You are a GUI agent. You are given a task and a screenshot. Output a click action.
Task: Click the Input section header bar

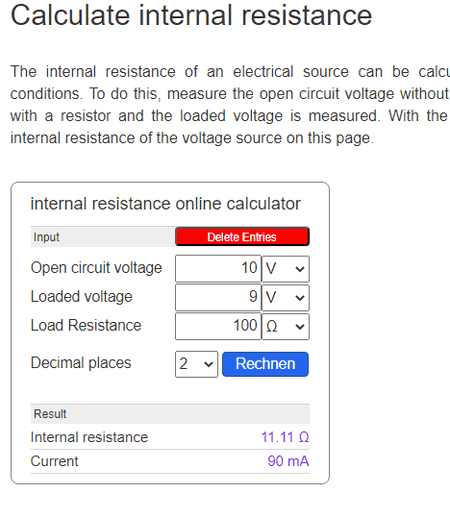click(x=103, y=237)
